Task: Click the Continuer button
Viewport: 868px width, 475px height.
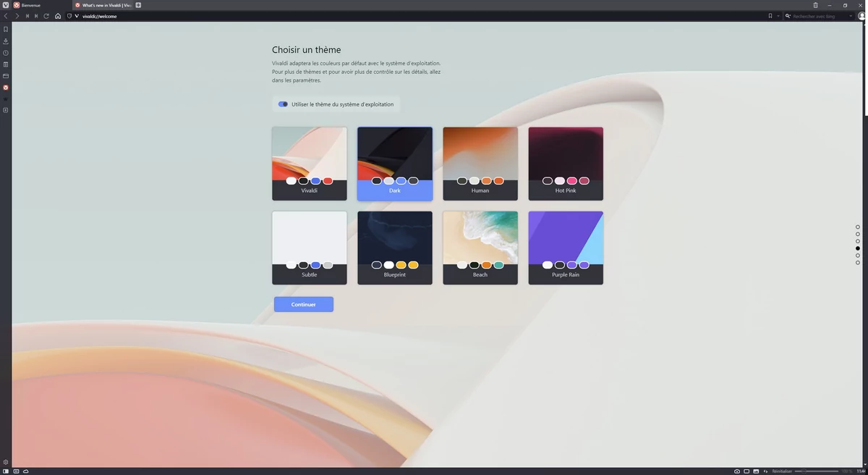Action: pyautogui.click(x=304, y=305)
